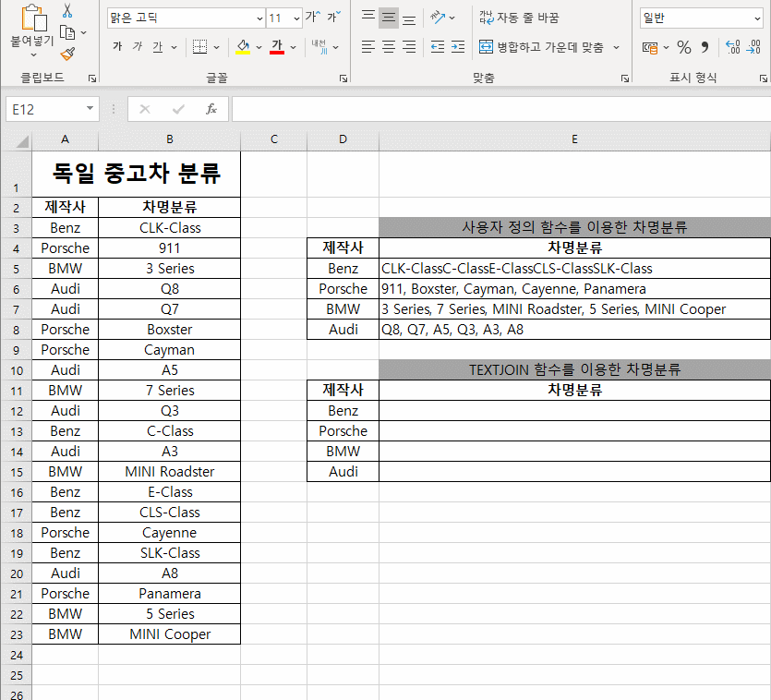Toggle bold formatting
The width and height of the screenshot is (771, 700).
pyautogui.click(x=117, y=47)
